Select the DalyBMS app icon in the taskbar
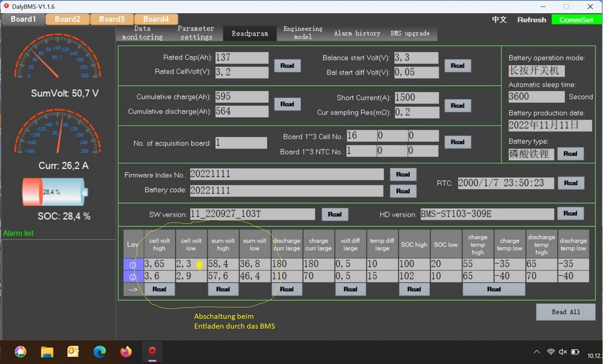 [x=152, y=352]
